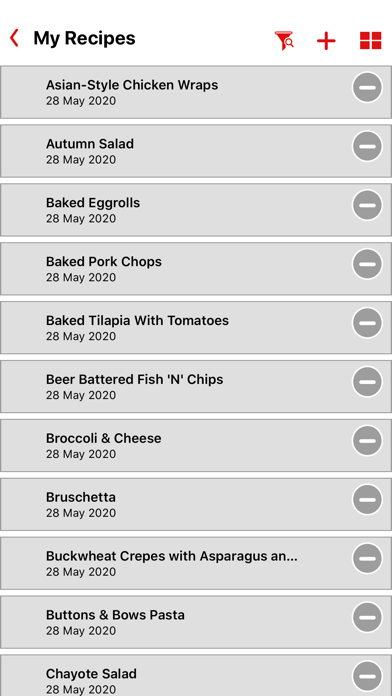Open the Buckwheat Crepes with Asparagus recipe
The width and height of the screenshot is (392, 696).
click(x=196, y=563)
